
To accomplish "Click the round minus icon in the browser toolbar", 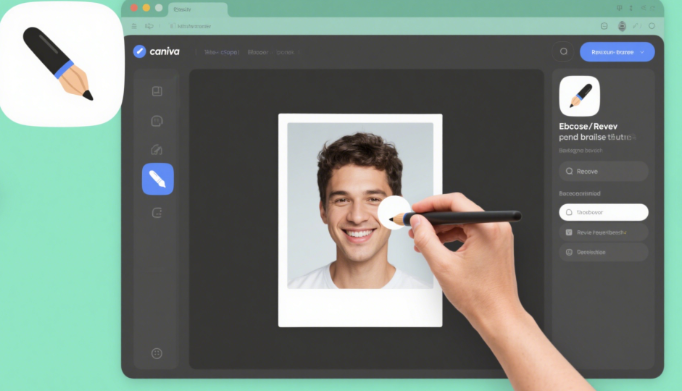I will [x=604, y=26].
